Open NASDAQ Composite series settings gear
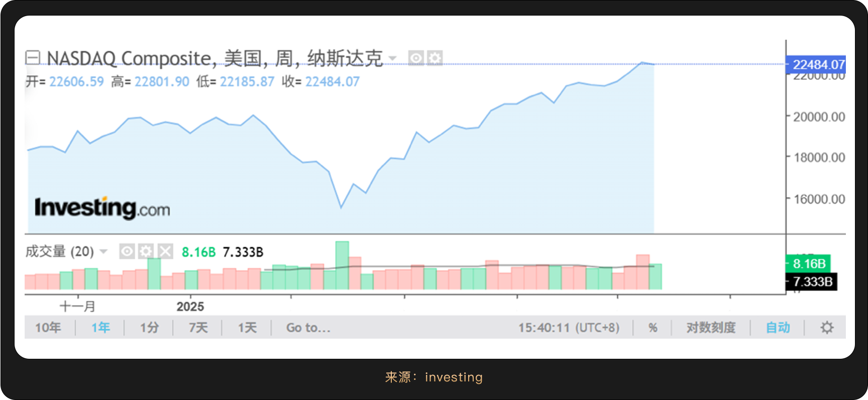The height and width of the screenshot is (400, 868). 435,58
